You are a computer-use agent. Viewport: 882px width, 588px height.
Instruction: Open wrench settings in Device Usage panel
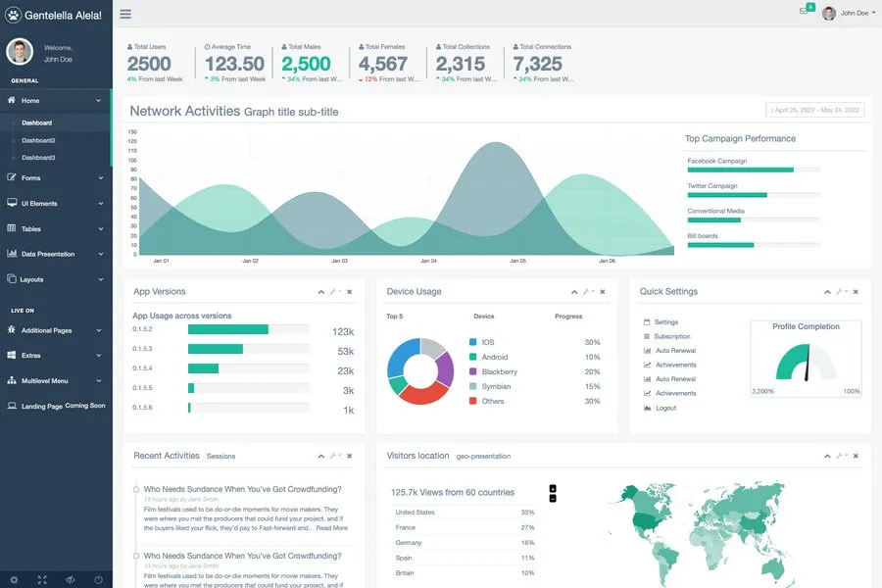tap(587, 292)
